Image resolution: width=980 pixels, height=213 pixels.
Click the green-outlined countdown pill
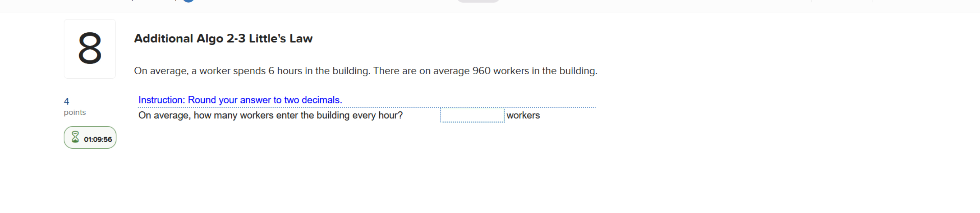(90, 138)
